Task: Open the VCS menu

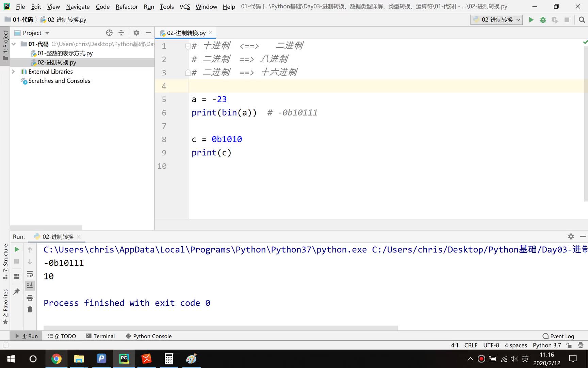Action: (x=185, y=6)
